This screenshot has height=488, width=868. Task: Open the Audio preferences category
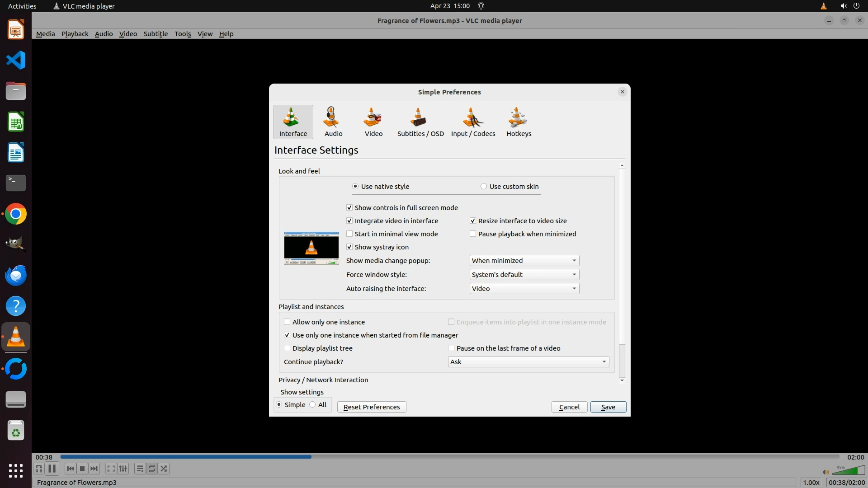pos(333,122)
